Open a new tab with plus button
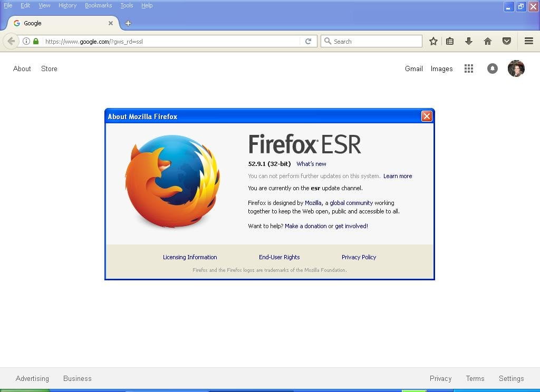This screenshot has height=392, width=540. 128,23
